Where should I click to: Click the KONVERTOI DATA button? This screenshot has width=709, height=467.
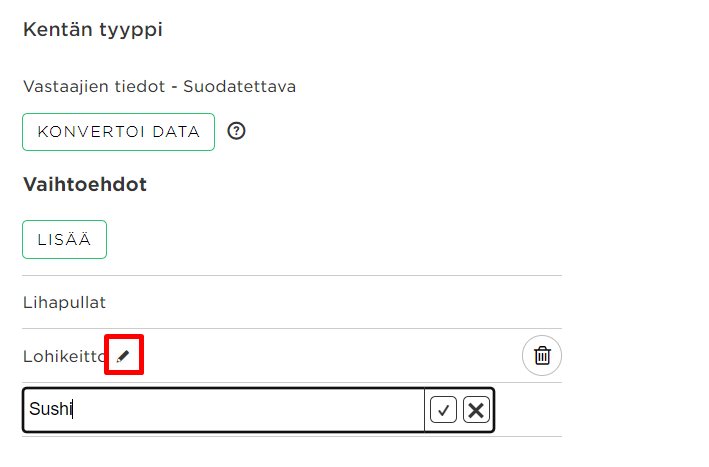point(118,132)
